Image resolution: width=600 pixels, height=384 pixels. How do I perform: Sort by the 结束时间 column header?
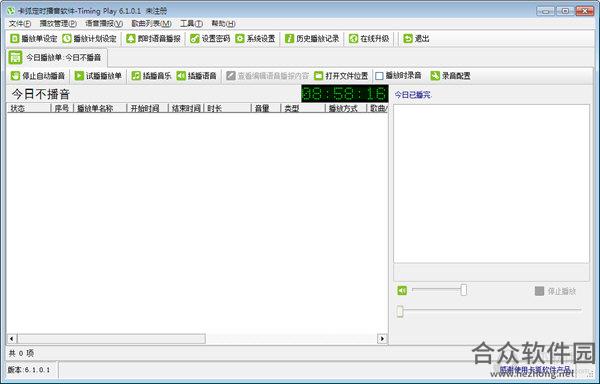tap(186, 108)
